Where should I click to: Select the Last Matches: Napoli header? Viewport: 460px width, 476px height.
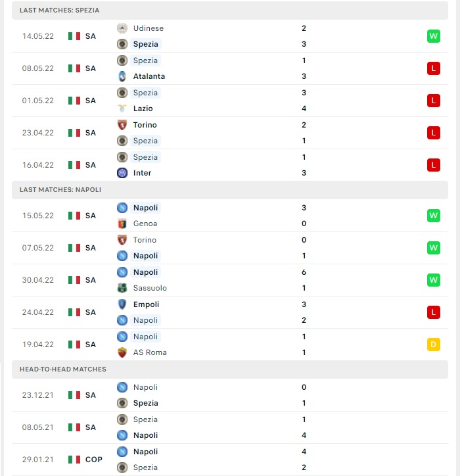tap(230, 190)
